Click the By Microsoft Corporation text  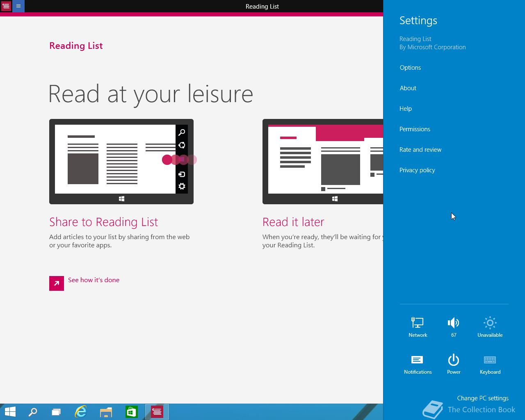(433, 47)
